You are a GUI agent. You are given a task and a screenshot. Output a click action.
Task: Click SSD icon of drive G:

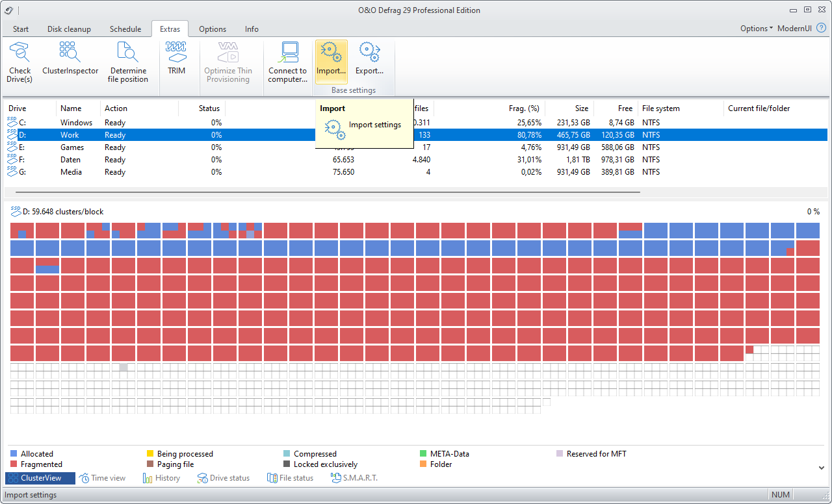[12, 171]
